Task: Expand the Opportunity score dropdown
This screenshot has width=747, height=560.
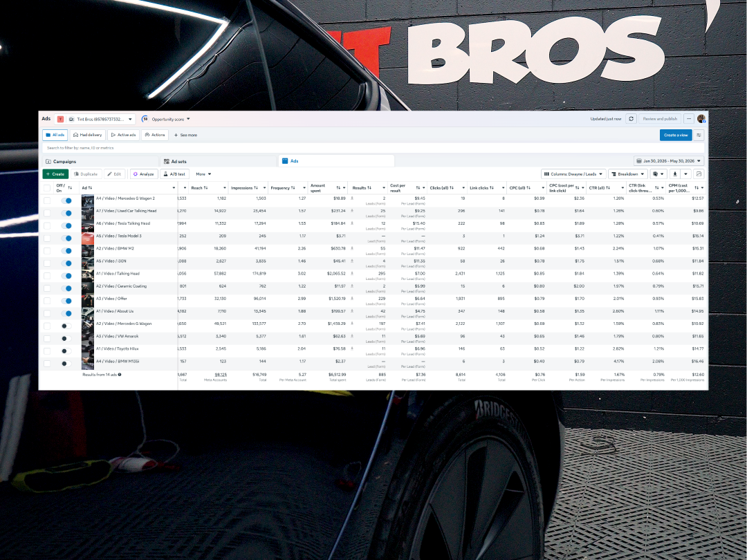Action: pos(188,119)
